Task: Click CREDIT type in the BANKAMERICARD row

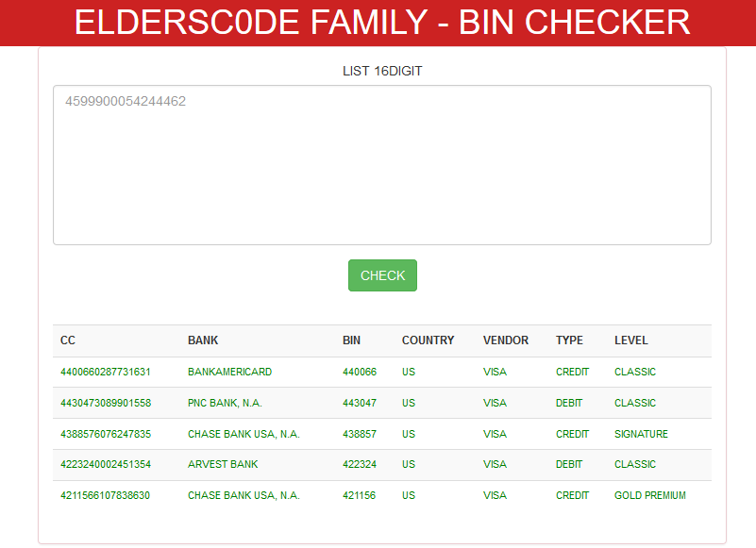Action: 572,372
